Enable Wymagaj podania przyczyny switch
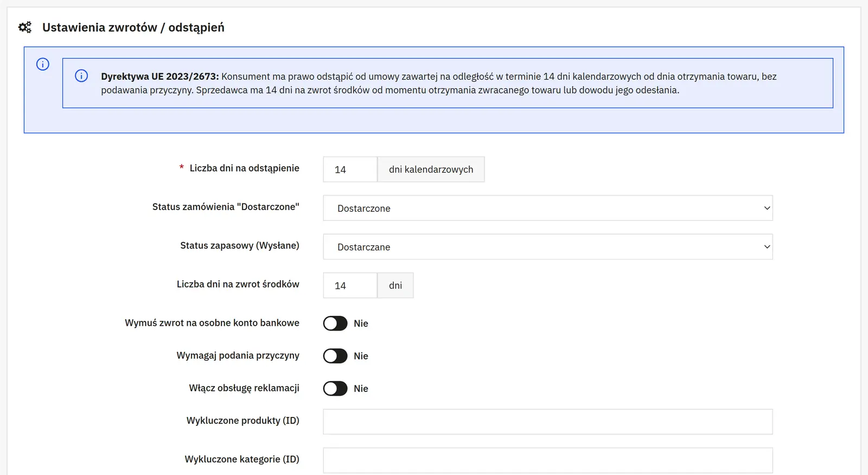This screenshot has width=868, height=475. click(335, 356)
